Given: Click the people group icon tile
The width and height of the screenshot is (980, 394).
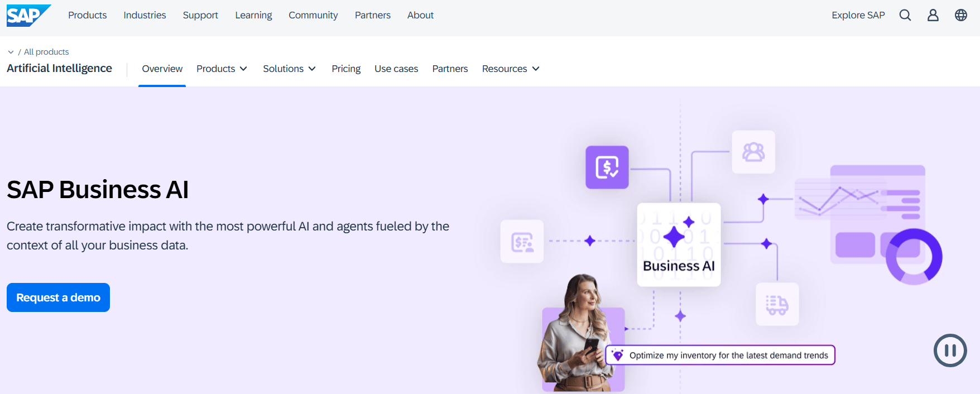Looking at the screenshot, I should click(x=753, y=152).
